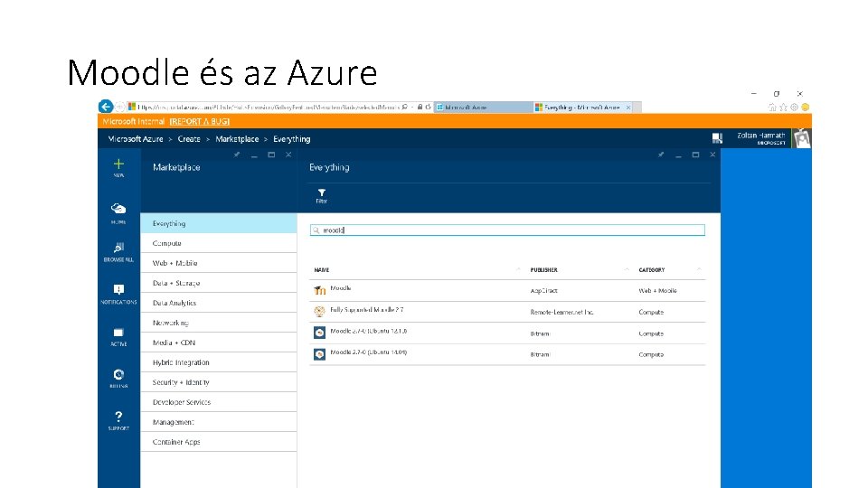Screen dimensions: 868x488
Task: Show the Notifications panel icon
Action: [x=118, y=290]
